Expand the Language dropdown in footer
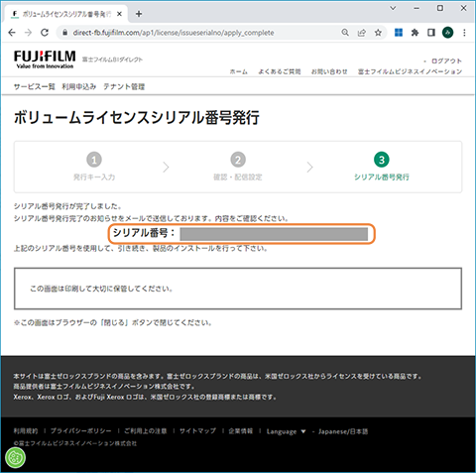The height and width of the screenshot is (473, 476). pyautogui.click(x=287, y=431)
